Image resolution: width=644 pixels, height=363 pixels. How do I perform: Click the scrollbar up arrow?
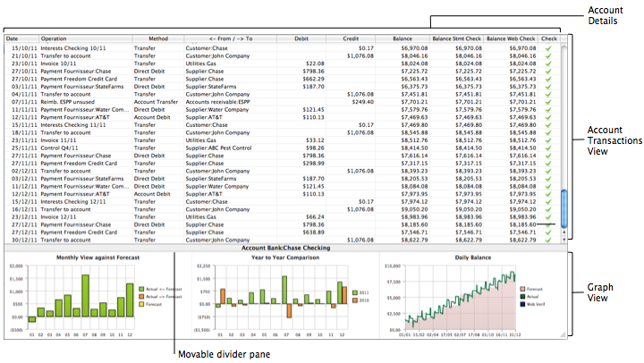pos(563,232)
